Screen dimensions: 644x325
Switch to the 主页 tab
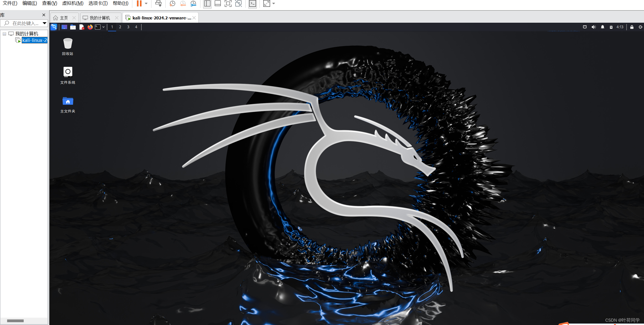[64, 18]
